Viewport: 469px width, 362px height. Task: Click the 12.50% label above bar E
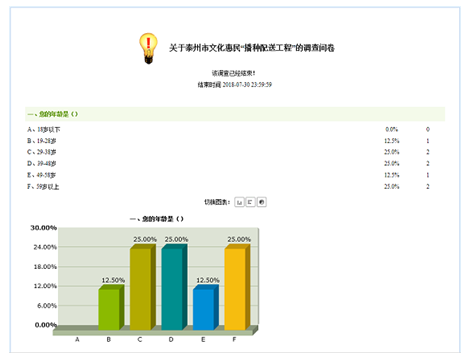tap(208, 280)
